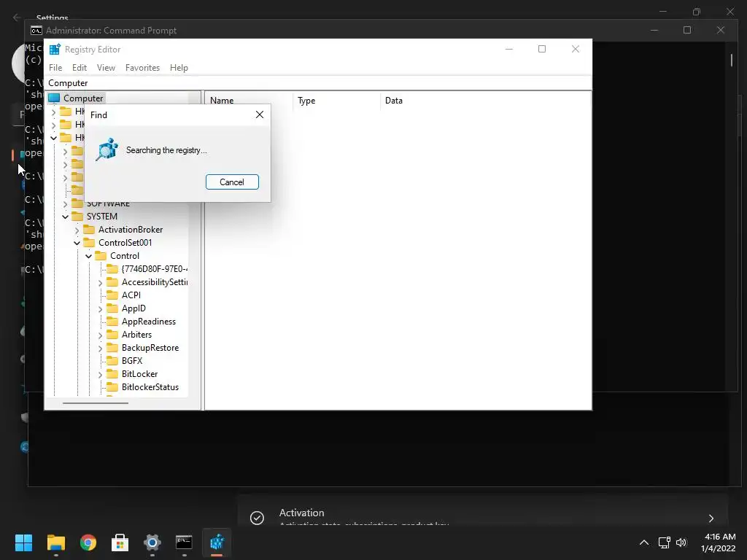The width and height of the screenshot is (747, 560).
Task: Select the AppReadiness key
Action: (149, 322)
